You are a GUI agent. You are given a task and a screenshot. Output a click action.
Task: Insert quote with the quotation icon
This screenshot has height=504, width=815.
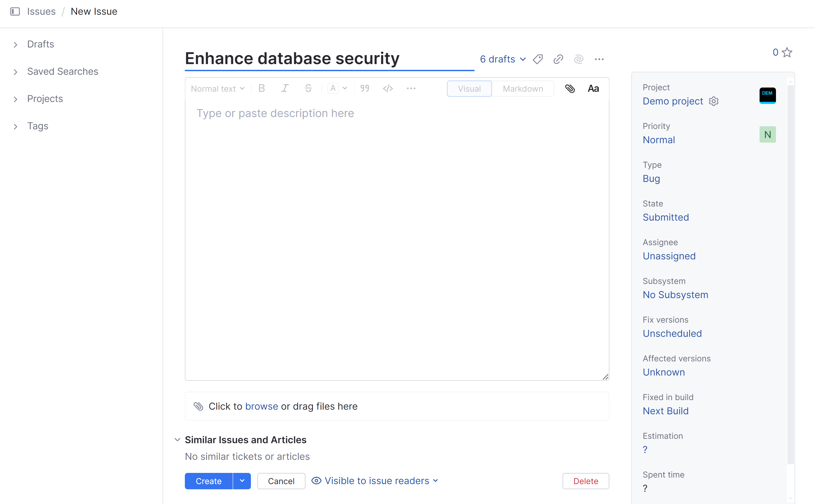tap(364, 89)
